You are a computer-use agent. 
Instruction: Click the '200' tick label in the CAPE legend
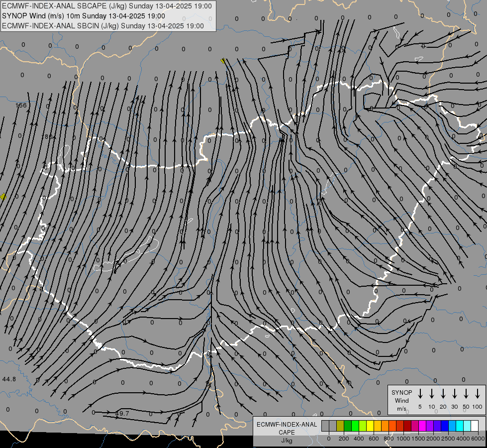344,439
